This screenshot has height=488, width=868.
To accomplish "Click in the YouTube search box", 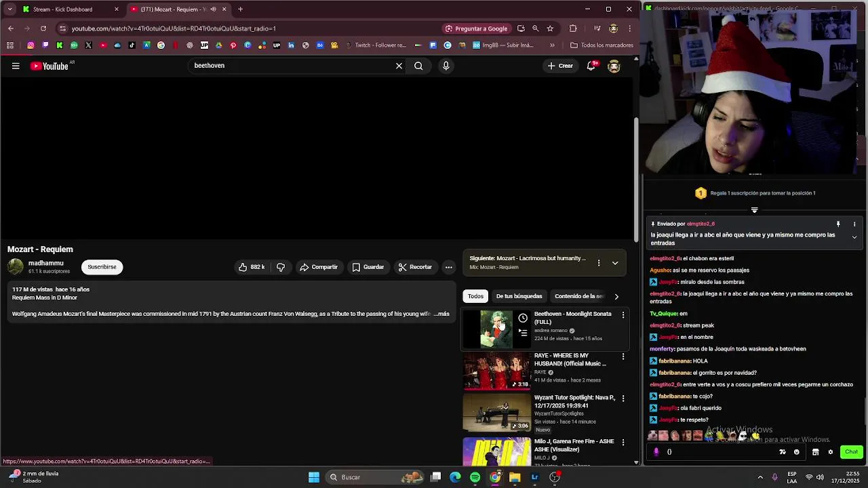I will [292, 66].
